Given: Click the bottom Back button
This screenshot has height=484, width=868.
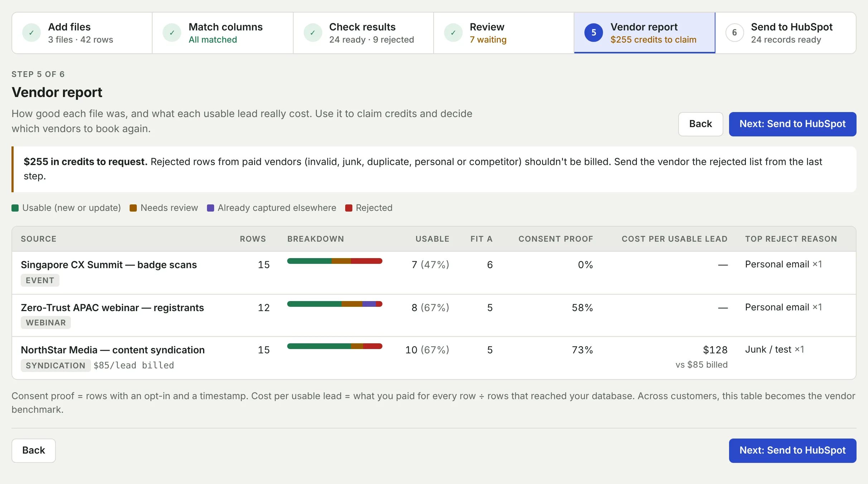Looking at the screenshot, I should pos(34,450).
